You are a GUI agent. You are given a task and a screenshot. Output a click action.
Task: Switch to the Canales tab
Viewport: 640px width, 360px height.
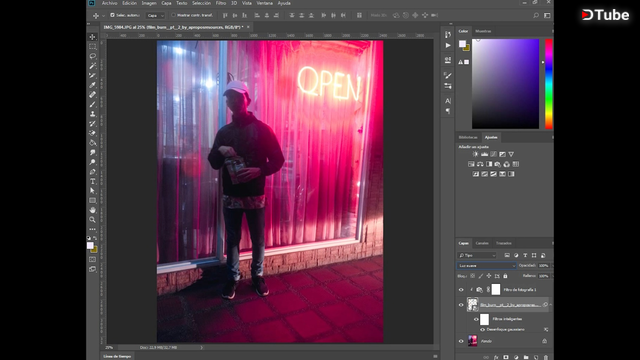point(482,243)
